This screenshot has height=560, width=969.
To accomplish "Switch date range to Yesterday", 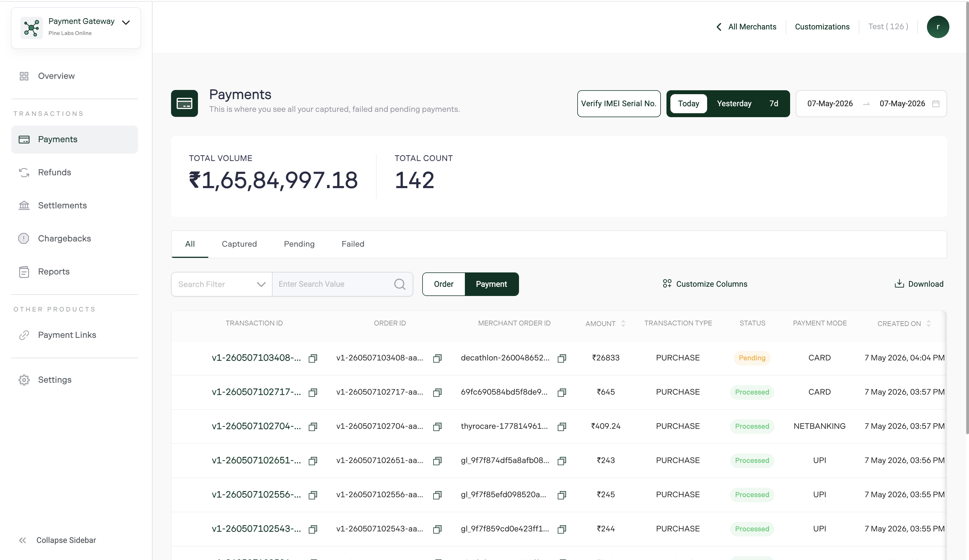I will pyautogui.click(x=734, y=103).
